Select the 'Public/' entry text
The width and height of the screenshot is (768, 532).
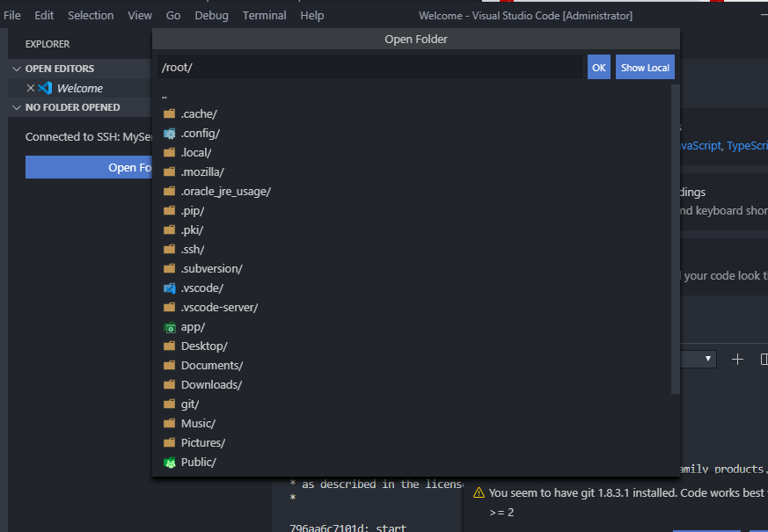click(x=198, y=462)
